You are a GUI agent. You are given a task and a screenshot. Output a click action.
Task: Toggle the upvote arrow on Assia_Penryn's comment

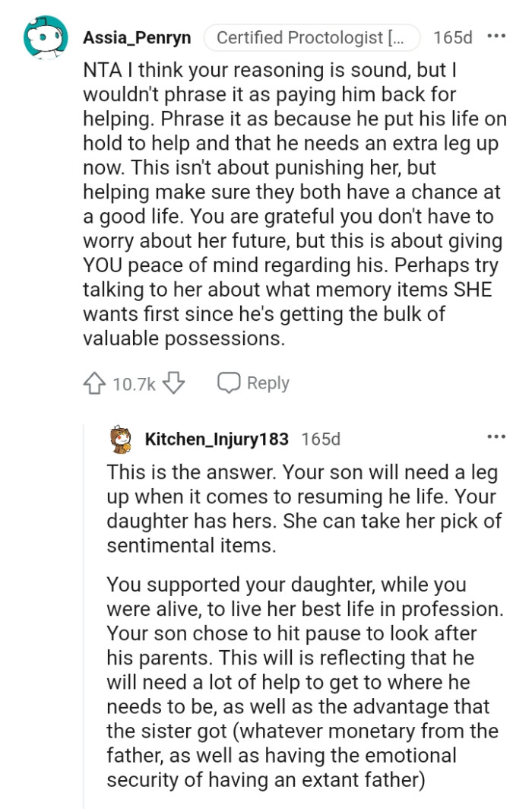[93, 382]
